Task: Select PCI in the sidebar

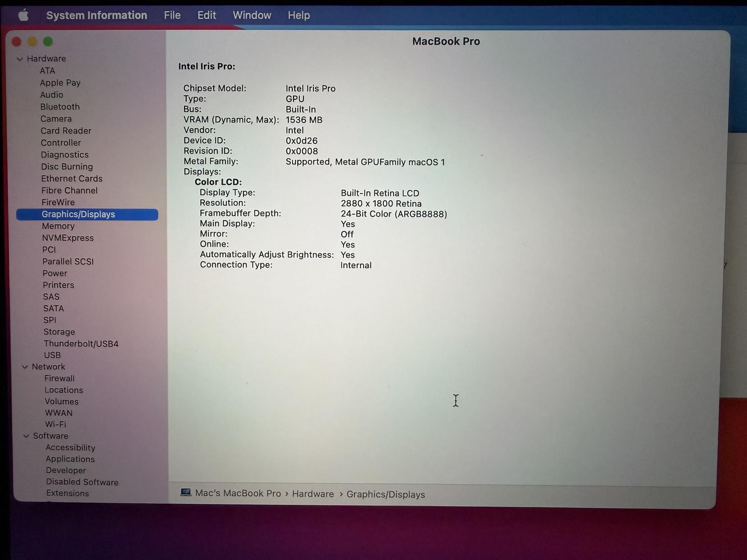Action: coord(49,249)
